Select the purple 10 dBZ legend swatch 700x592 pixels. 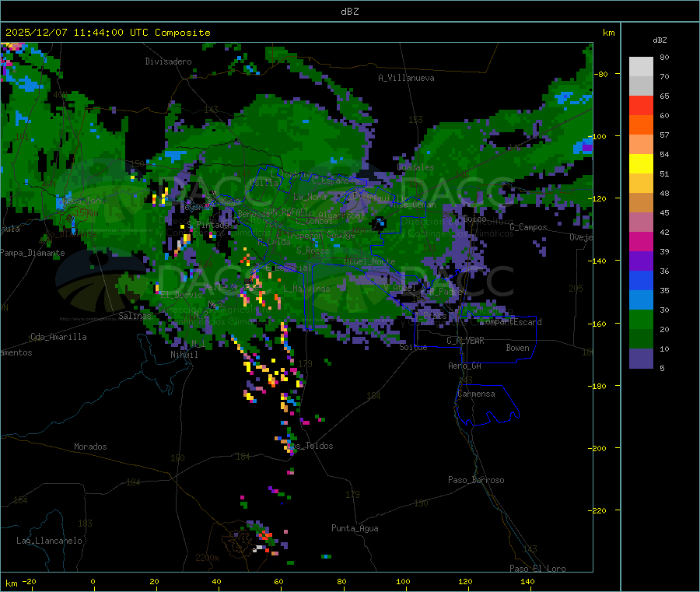point(641,358)
